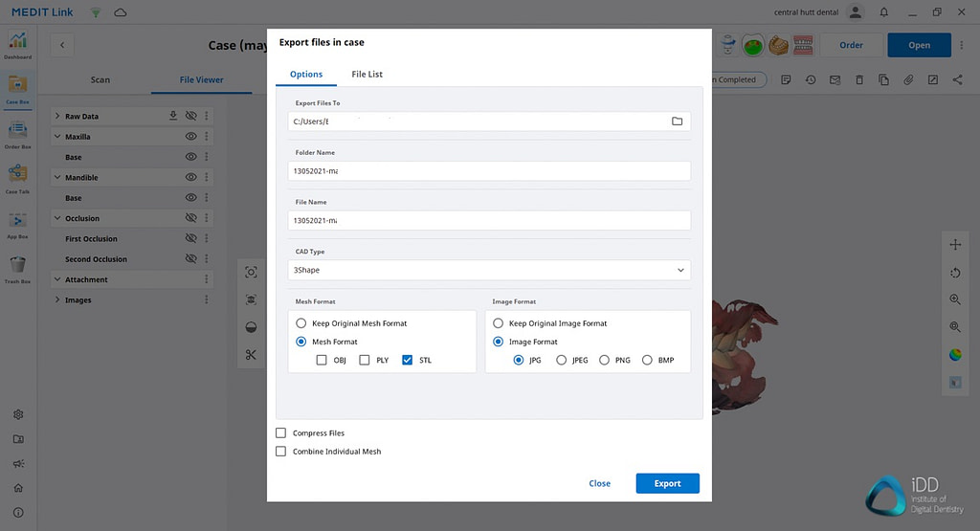980x531 pixels.
Task: Open the Order Box sidebar icon
Action: coord(17,133)
